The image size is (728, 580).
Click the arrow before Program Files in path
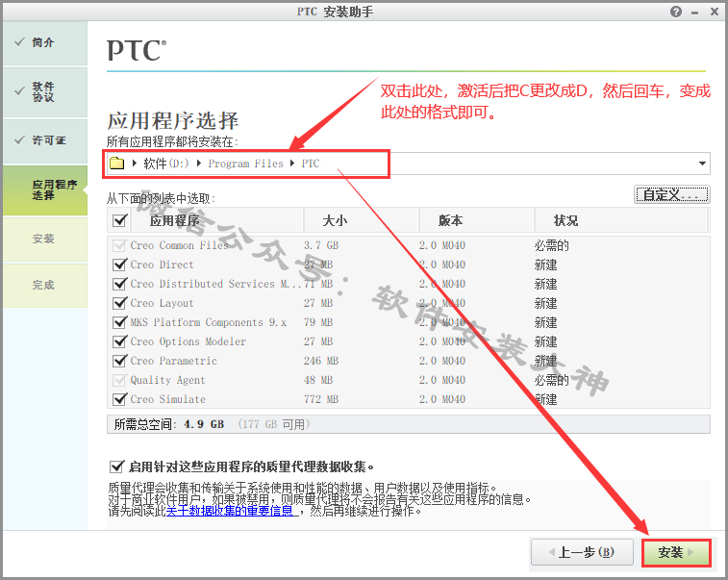(199, 163)
